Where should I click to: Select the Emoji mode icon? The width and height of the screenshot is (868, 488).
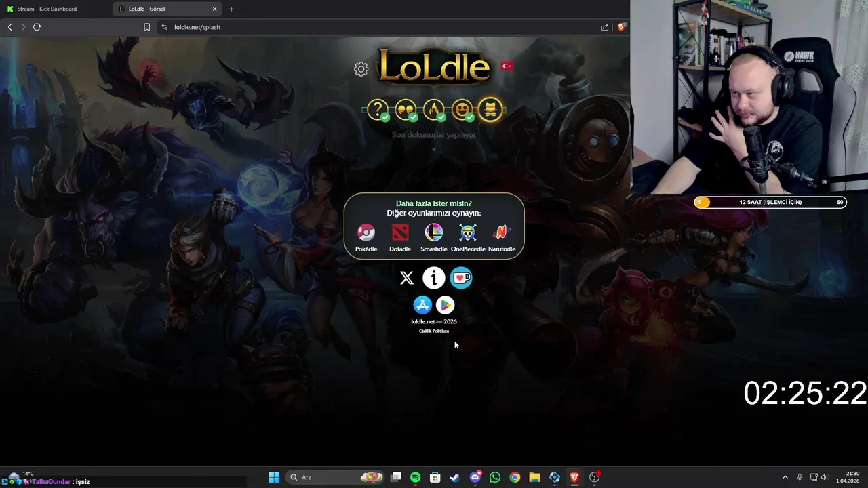coord(462,109)
